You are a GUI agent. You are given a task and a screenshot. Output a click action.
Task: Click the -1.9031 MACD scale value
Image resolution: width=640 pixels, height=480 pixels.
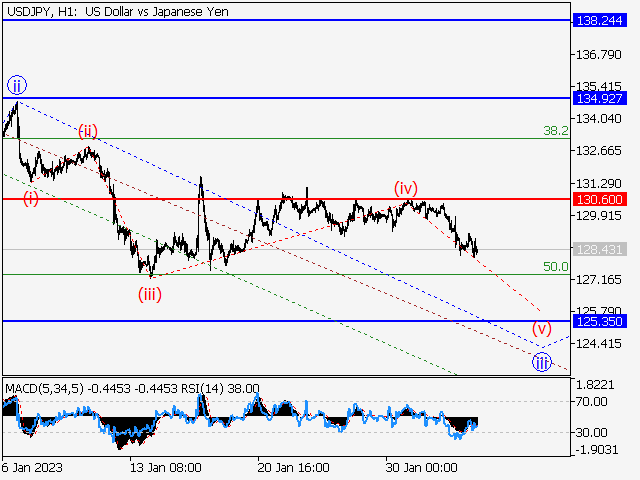tap(597, 450)
